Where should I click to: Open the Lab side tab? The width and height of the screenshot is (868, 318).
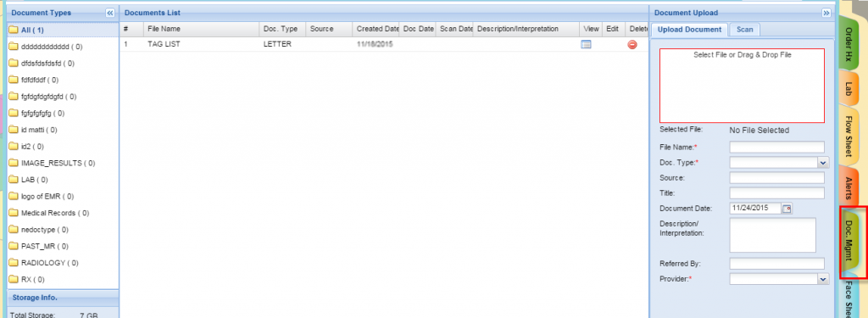point(849,90)
